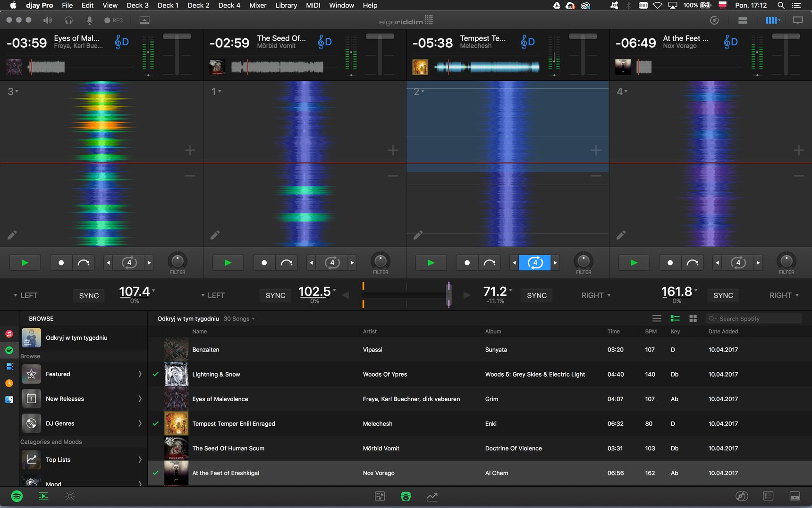Image resolution: width=812 pixels, height=508 pixels.
Task: Click the speaker volume icon in the toolbar
Action: (x=47, y=20)
